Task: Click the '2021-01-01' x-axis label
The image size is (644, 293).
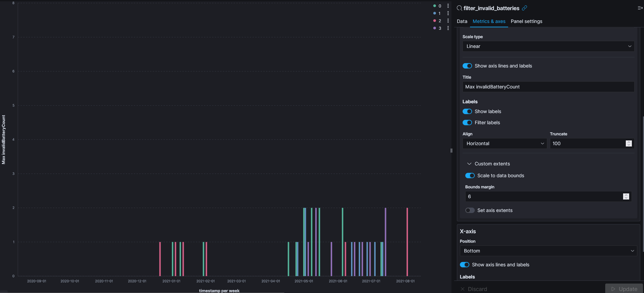Action: (171, 281)
